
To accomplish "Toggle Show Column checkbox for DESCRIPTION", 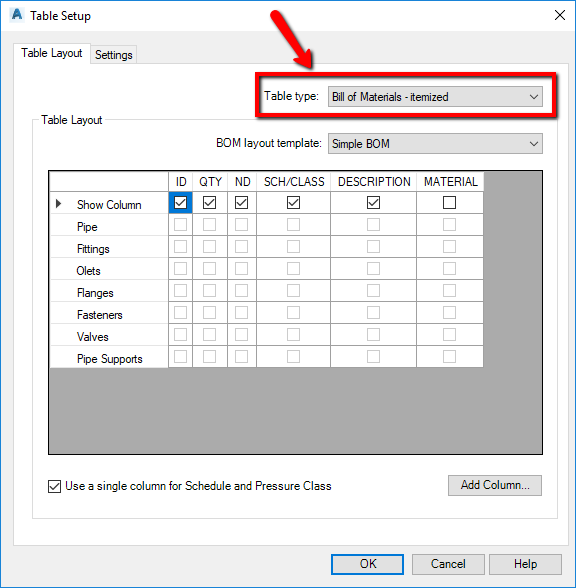I will coord(374,202).
